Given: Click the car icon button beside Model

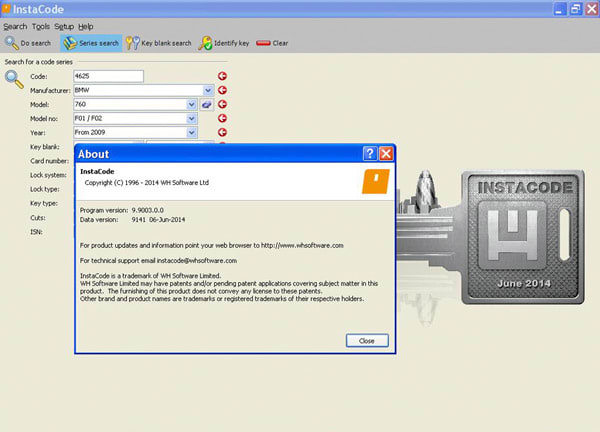Looking at the screenshot, I should 207,104.
